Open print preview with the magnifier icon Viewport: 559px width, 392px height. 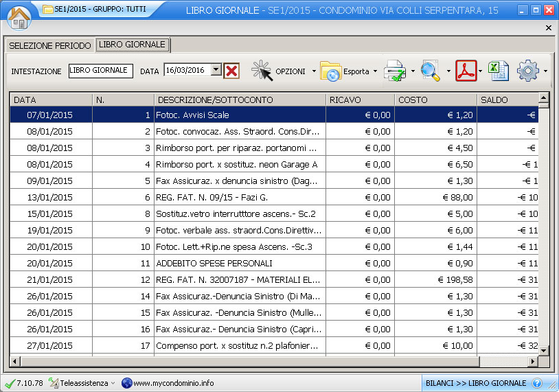click(x=431, y=71)
